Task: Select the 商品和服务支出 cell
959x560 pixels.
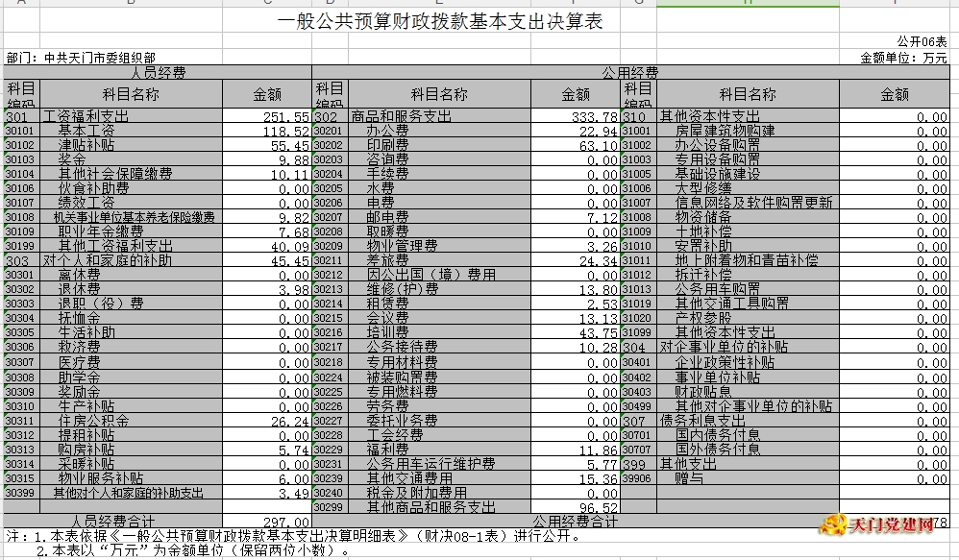Action: (440, 115)
